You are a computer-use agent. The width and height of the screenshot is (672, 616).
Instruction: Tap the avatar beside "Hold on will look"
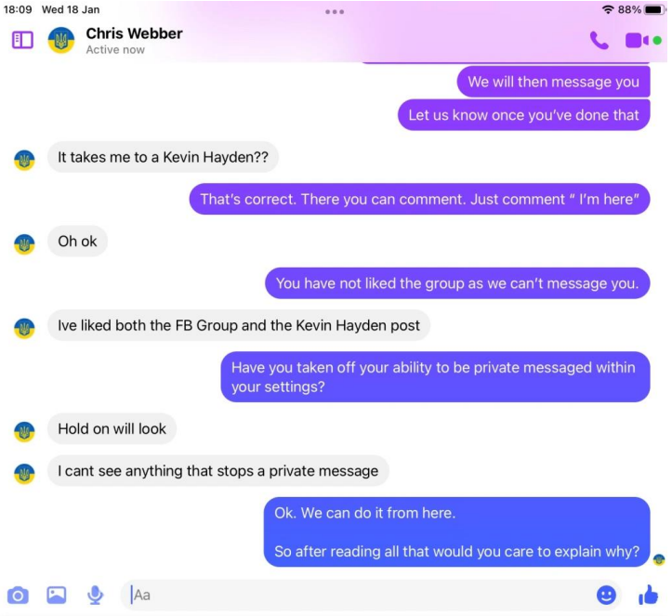tap(24, 431)
